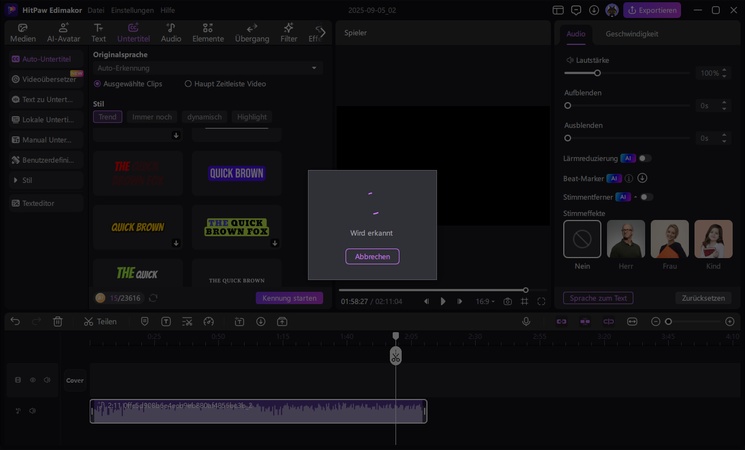
Task: Download beat markers via Beat-Marker download icon
Action: 642,178
